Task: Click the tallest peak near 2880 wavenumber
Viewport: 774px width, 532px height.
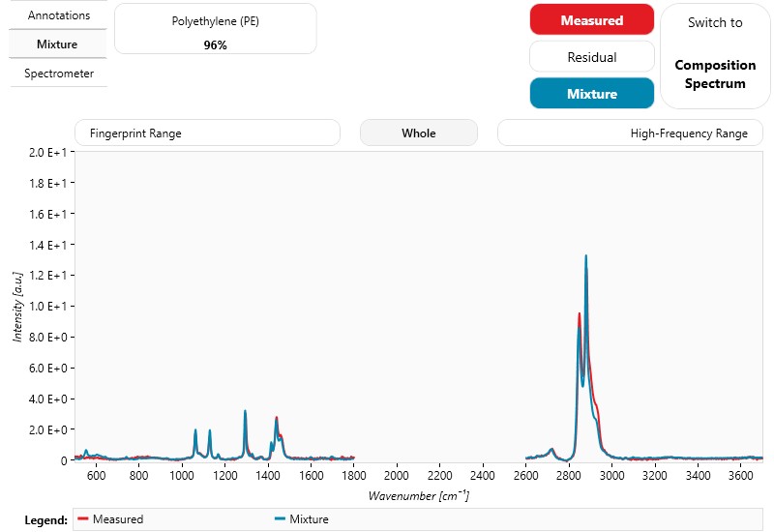Action: (x=585, y=257)
